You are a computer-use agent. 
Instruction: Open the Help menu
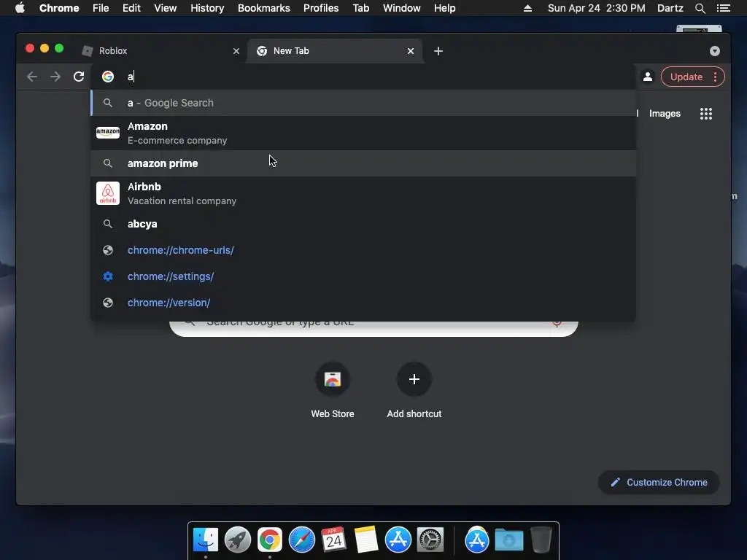point(444,8)
